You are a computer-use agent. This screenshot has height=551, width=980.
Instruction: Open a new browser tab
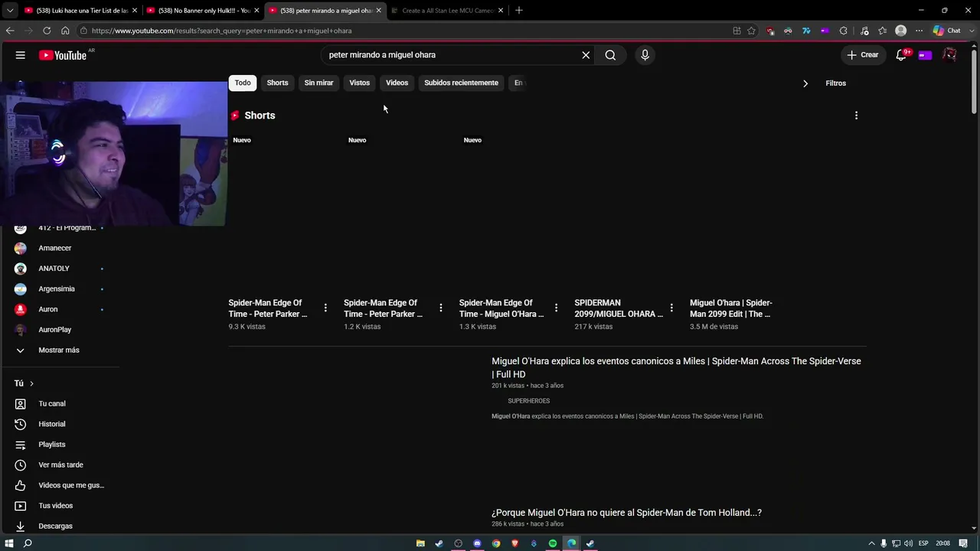(x=519, y=10)
